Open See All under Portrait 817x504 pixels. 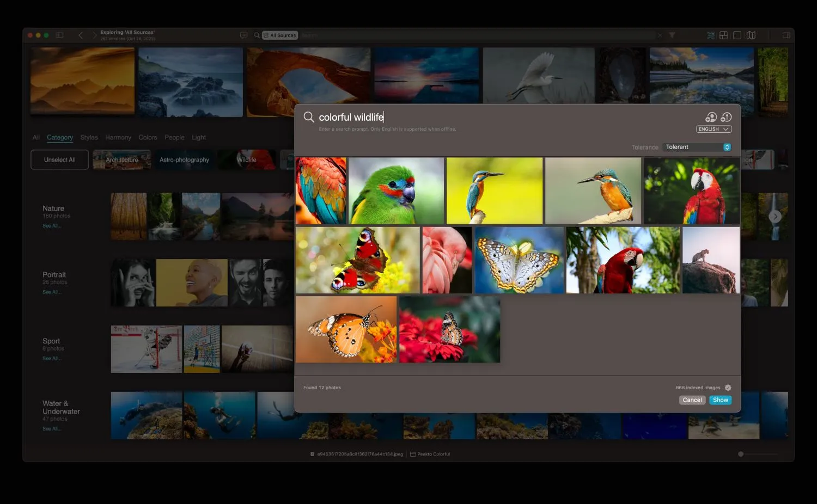point(52,292)
